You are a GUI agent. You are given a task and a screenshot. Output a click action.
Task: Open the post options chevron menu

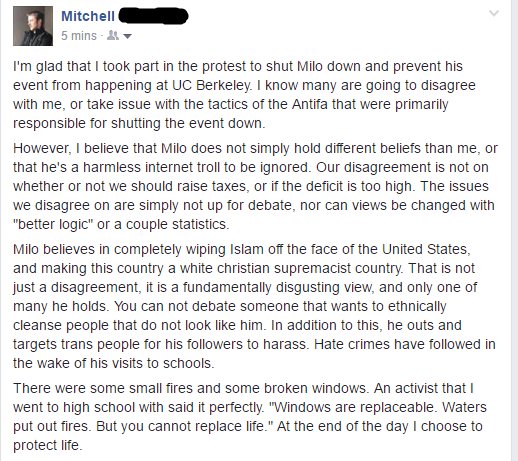click(x=494, y=13)
